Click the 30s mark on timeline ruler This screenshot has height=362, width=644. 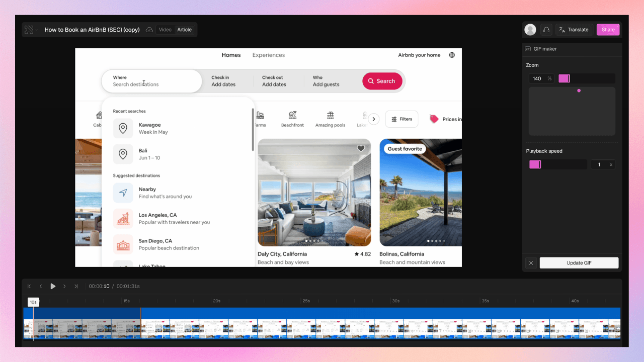(396, 301)
